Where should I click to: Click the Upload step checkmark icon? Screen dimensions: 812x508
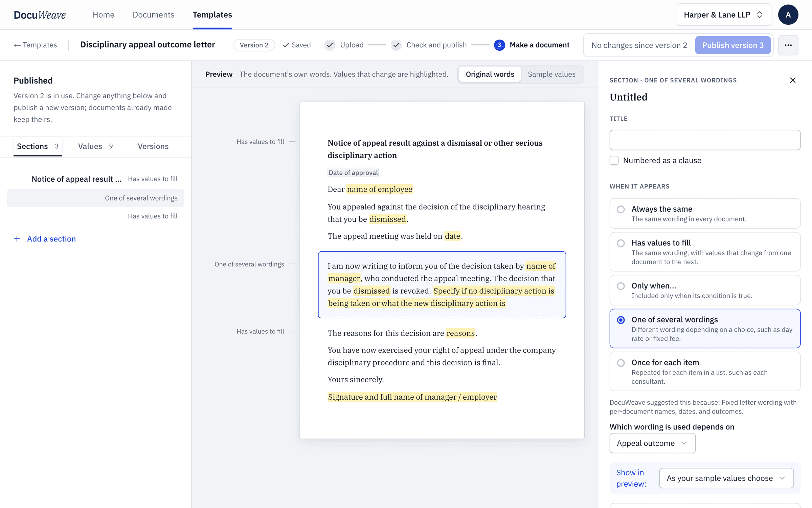[x=330, y=45]
